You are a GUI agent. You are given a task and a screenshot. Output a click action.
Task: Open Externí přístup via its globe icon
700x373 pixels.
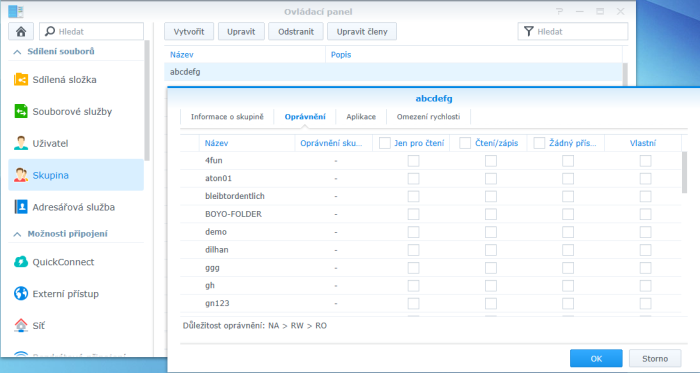coord(21,294)
